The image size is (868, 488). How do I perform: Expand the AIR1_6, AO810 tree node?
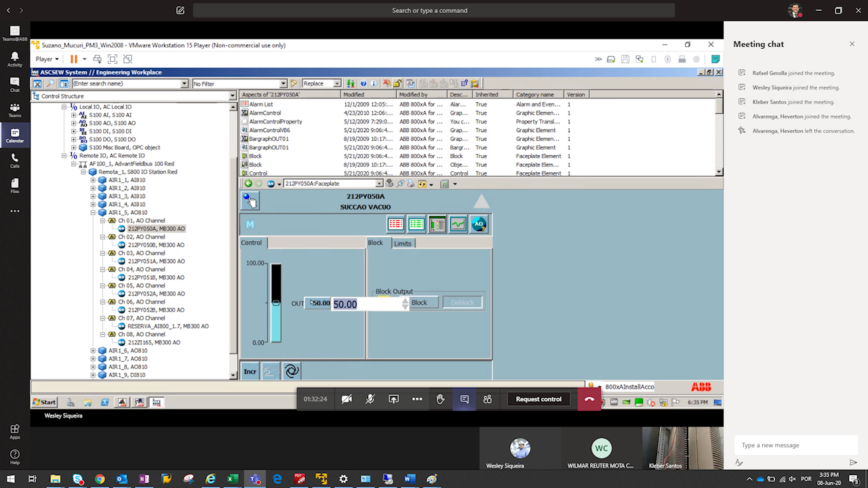[x=93, y=351]
